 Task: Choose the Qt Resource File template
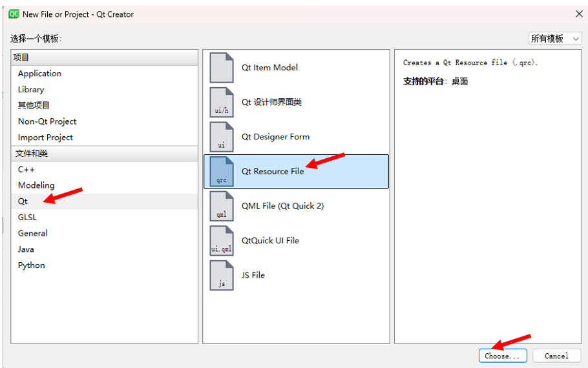(296, 172)
